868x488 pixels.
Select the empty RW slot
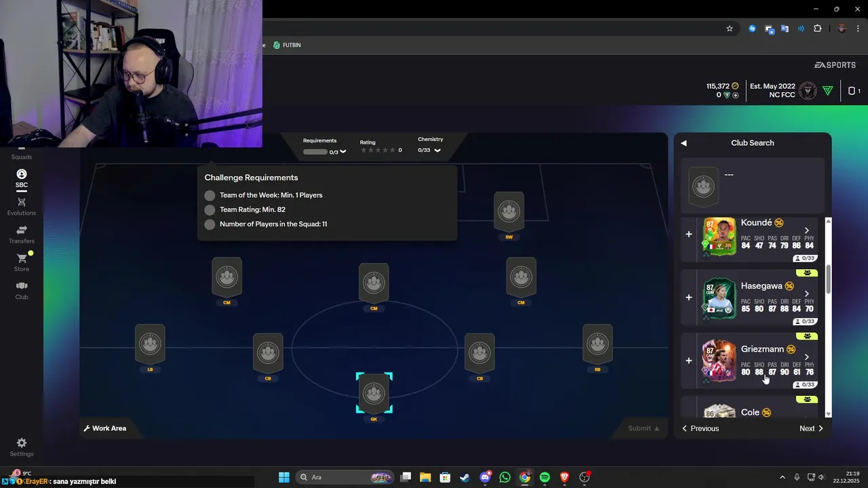pos(509,211)
